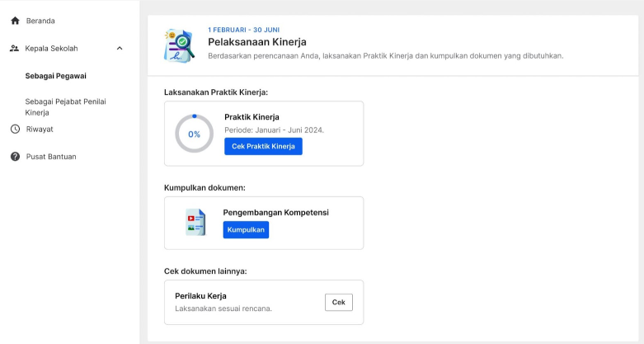Viewport: 644px width, 344px height.
Task: Click the Pengembangan Kompetensi document icon
Action: [195, 222]
